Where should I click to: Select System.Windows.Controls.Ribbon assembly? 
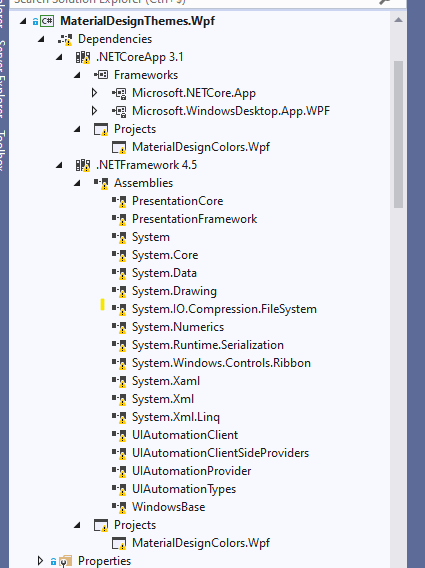pyautogui.click(x=221, y=363)
